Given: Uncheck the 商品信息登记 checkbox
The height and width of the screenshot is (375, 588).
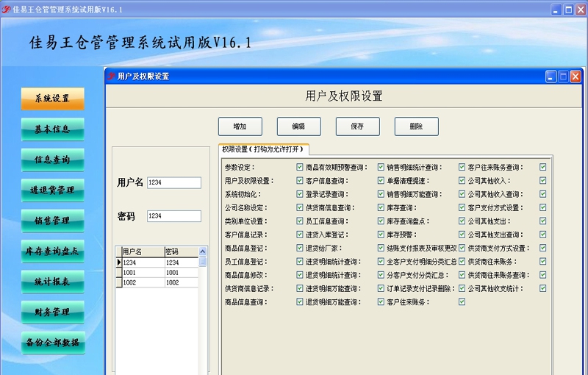Looking at the screenshot, I should pos(300,248).
